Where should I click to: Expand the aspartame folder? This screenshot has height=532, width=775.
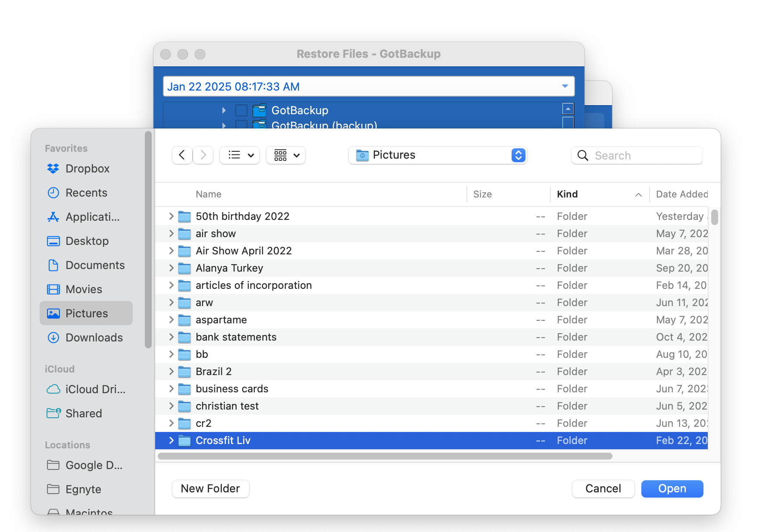[x=171, y=320]
